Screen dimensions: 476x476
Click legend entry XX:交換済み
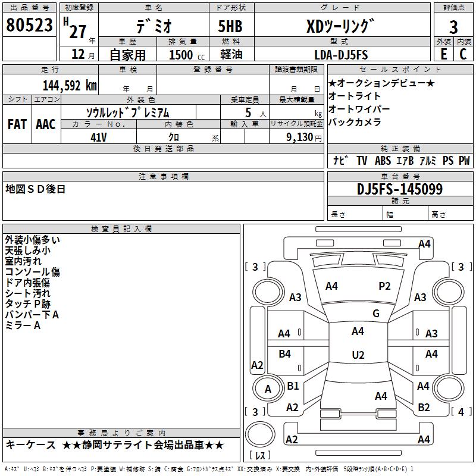coord(255,469)
